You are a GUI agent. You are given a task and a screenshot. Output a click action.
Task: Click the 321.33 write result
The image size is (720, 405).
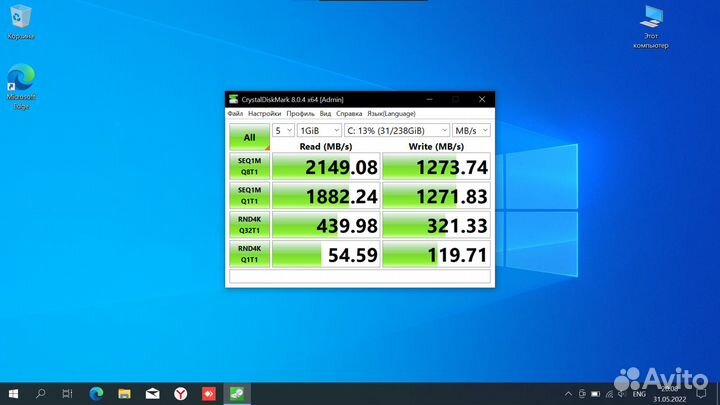(436, 225)
